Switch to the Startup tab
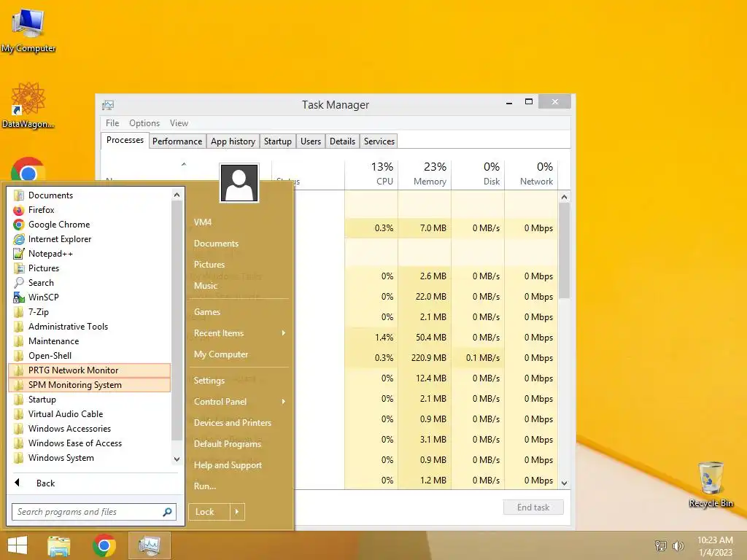The height and width of the screenshot is (560, 747). [278, 141]
